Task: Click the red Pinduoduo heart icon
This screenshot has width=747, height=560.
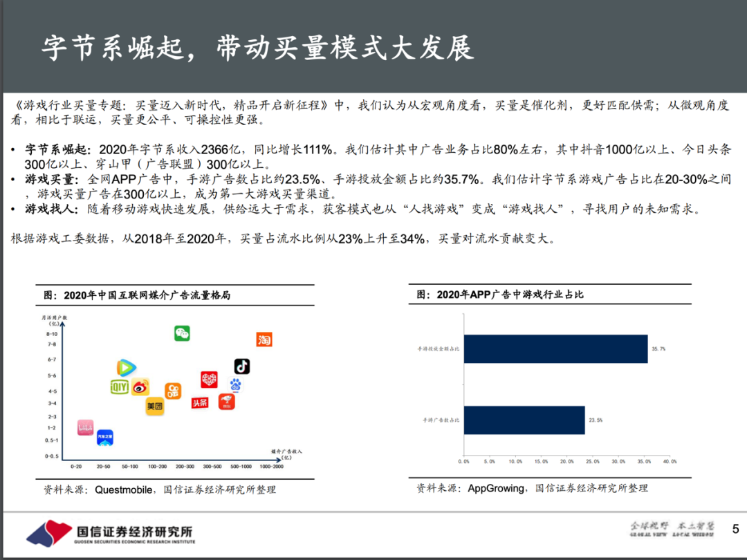Action: pyautogui.click(x=210, y=380)
